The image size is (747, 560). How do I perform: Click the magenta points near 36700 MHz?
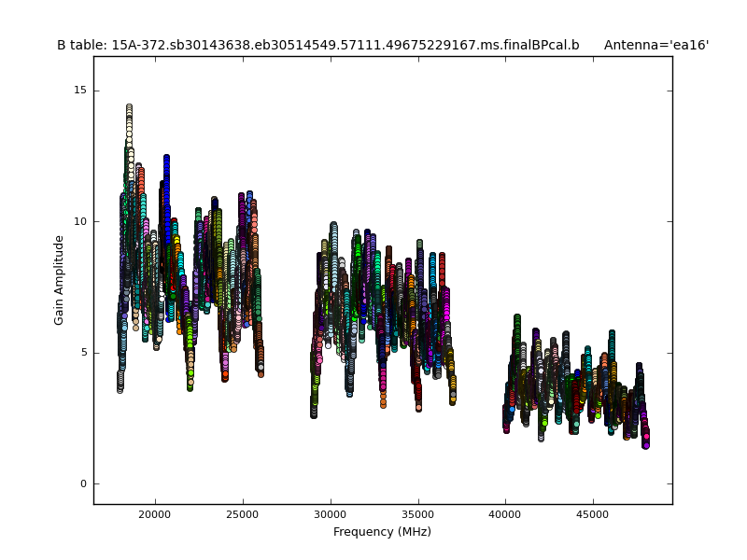coord(446,303)
